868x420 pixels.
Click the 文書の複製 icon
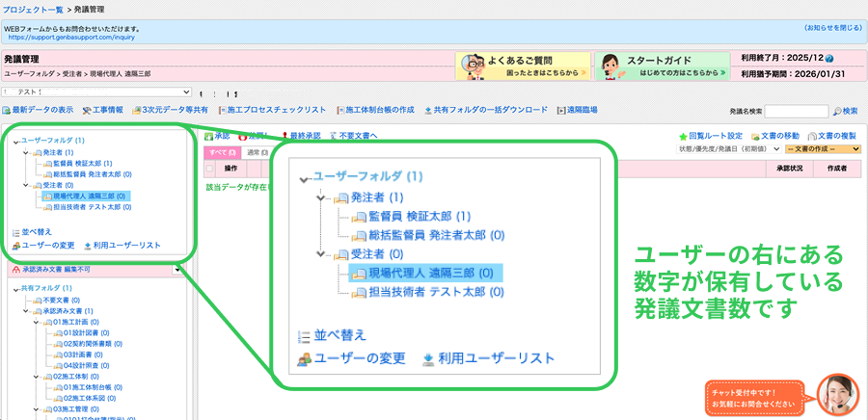[813, 137]
